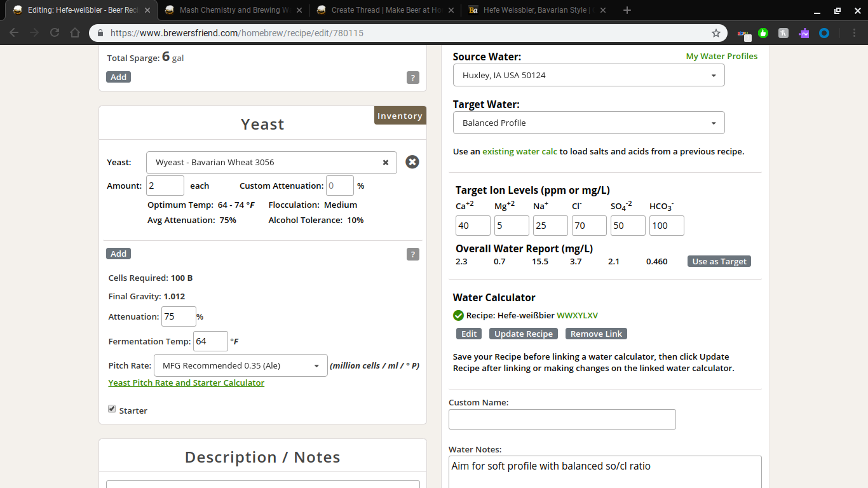868x488 pixels.
Task: Bookmark this page with the star icon
Action: [716, 33]
